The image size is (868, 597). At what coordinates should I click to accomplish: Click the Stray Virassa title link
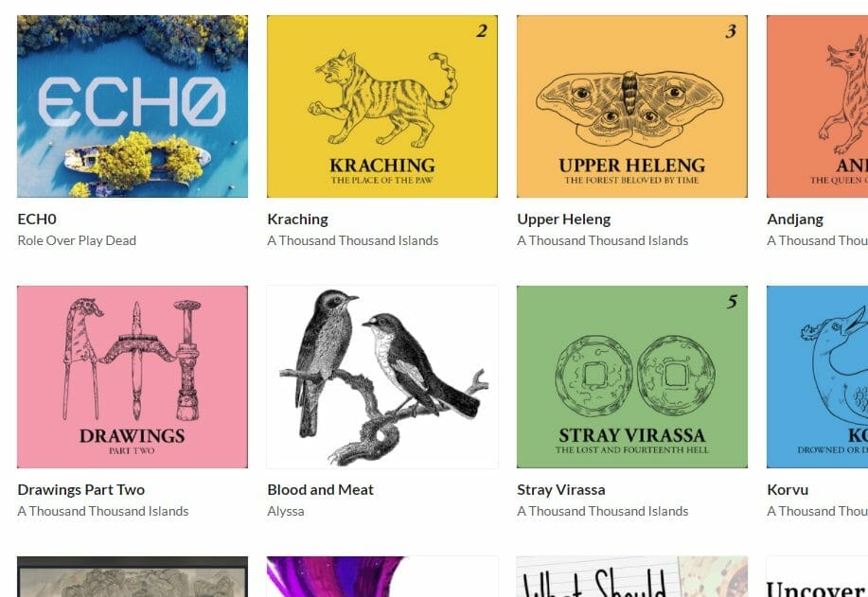(x=560, y=490)
